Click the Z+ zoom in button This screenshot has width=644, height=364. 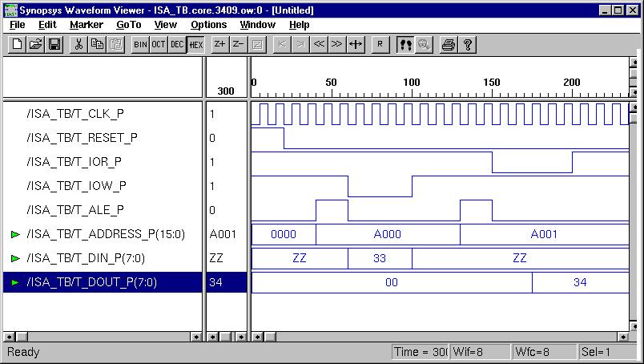tap(219, 44)
